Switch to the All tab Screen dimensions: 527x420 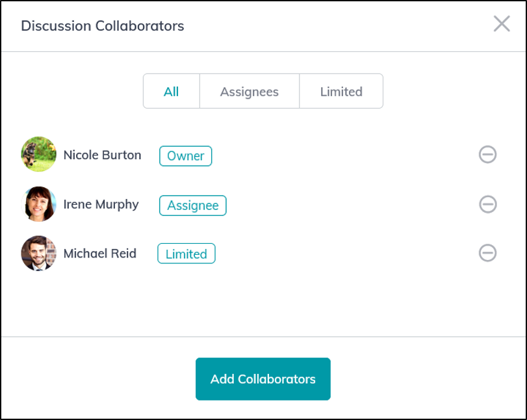click(172, 91)
